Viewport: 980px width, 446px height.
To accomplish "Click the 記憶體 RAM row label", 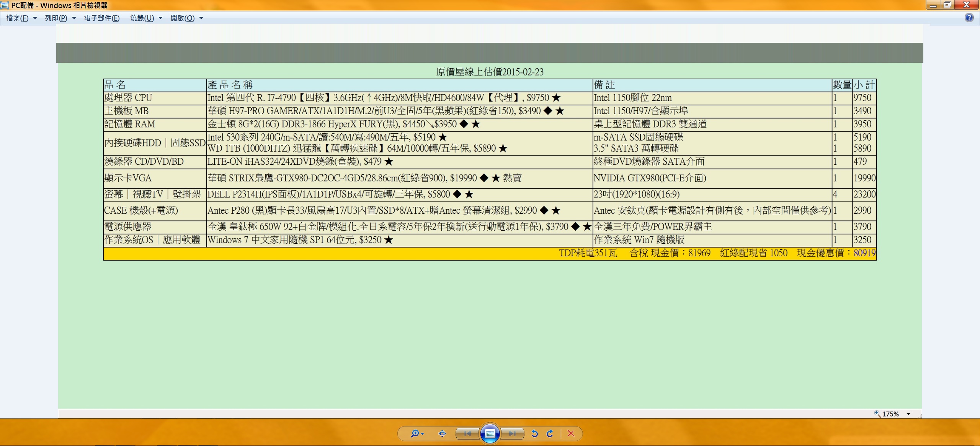I will pos(129,124).
